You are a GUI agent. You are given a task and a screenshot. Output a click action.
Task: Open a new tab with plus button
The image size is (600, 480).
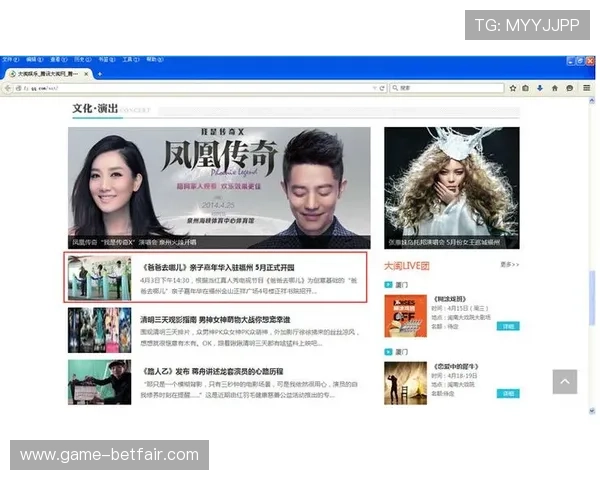(99, 74)
